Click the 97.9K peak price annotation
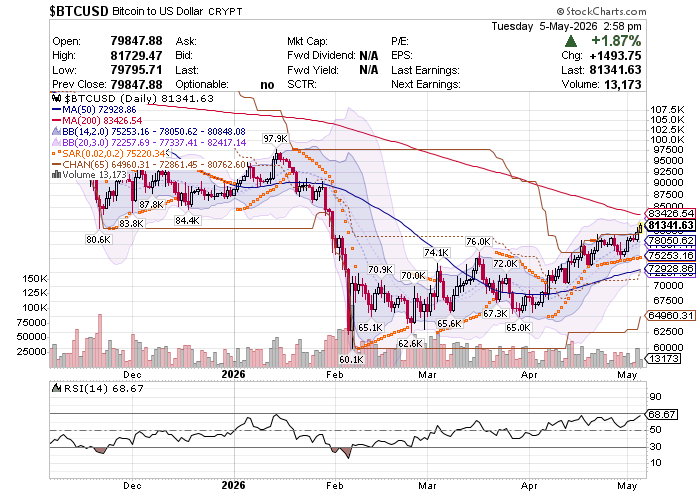700x494 pixels. pyautogui.click(x=275, y=139)
